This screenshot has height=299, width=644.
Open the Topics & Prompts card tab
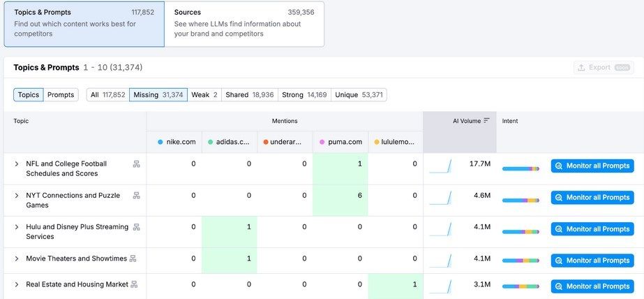[84, 24]
